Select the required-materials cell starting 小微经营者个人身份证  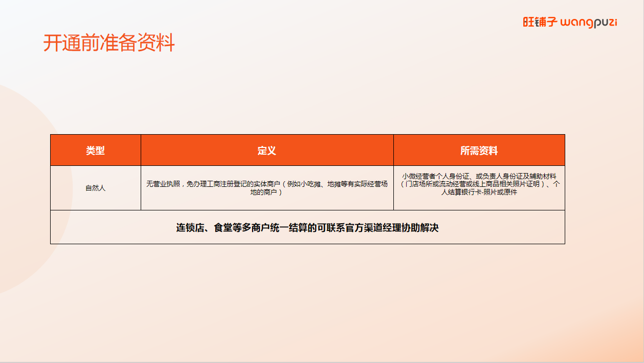click(479, 188)
